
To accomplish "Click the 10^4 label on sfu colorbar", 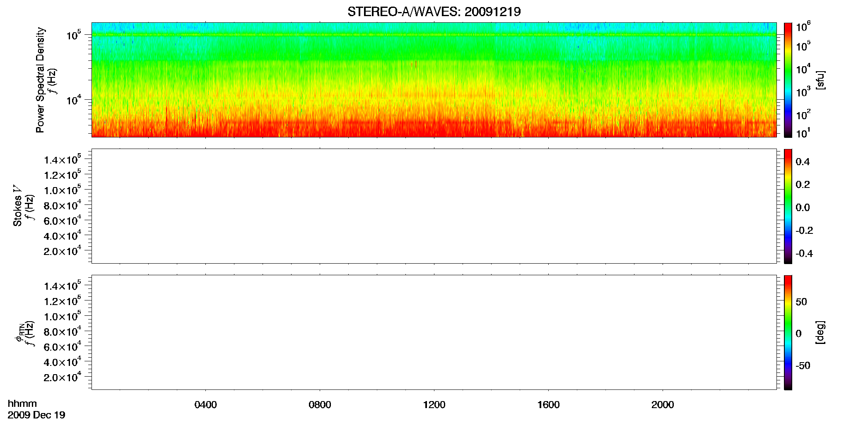I will [803, 69].
